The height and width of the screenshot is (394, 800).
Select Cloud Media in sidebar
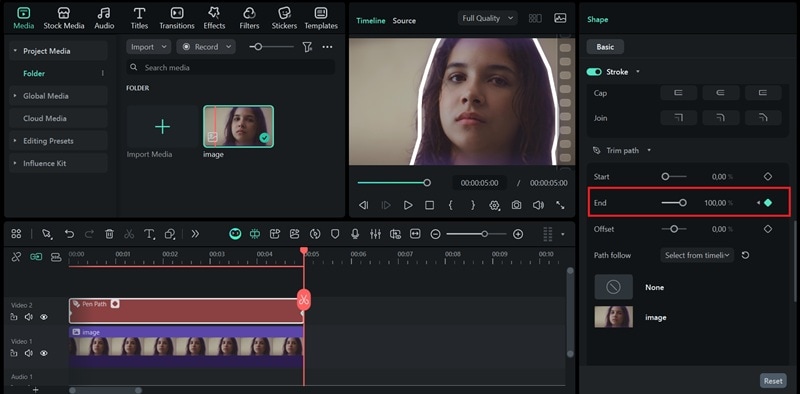point(58,118)
